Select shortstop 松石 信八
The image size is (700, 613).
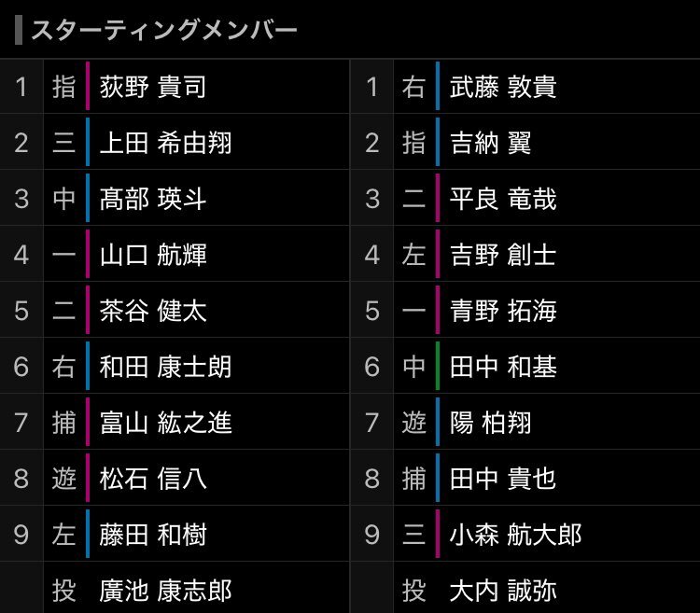point(153,479)
